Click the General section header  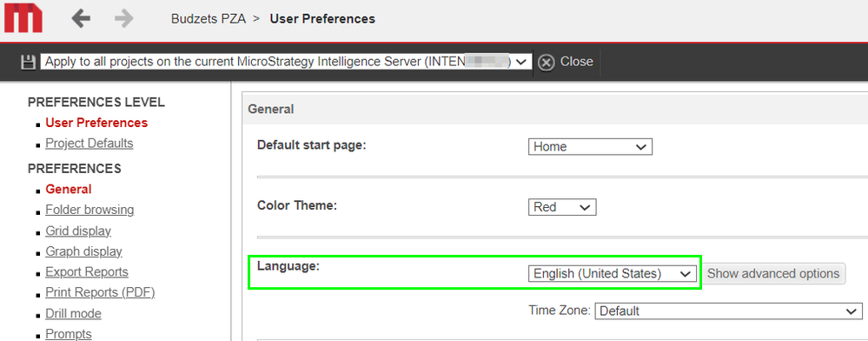pyautogui.click(x=271, y=110)
